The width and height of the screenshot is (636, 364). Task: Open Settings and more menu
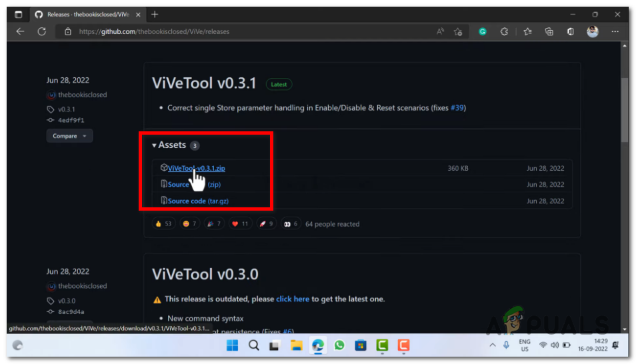[x=615, y=31]
